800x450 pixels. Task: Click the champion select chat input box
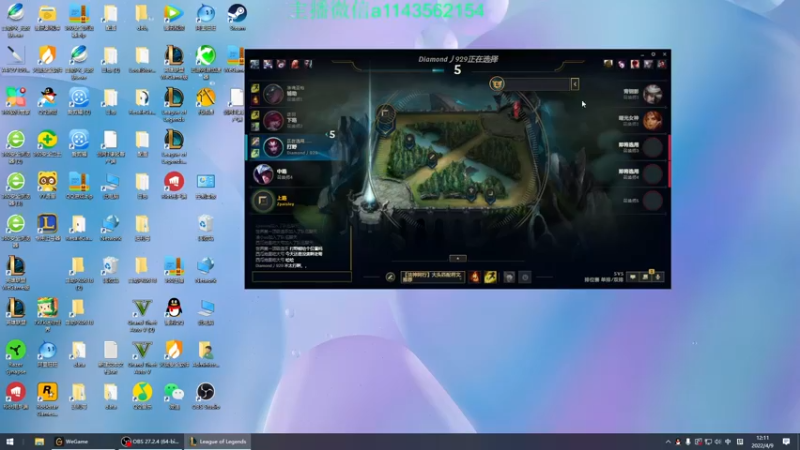(x=302, y=277)
